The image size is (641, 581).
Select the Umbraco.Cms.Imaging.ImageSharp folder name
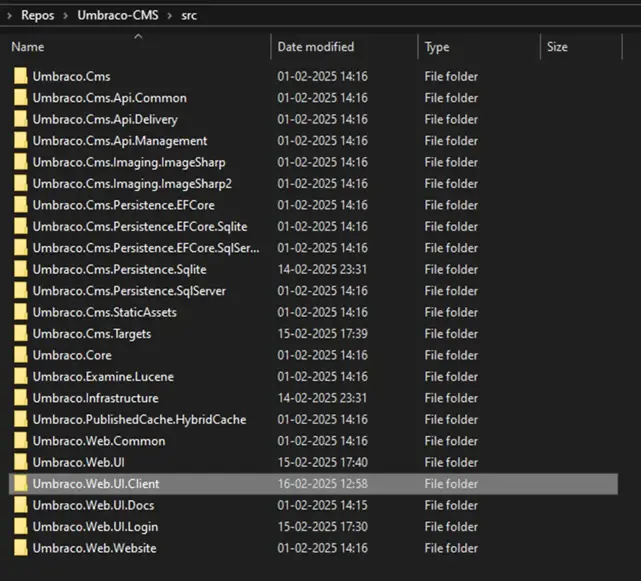tap(129, 162)
